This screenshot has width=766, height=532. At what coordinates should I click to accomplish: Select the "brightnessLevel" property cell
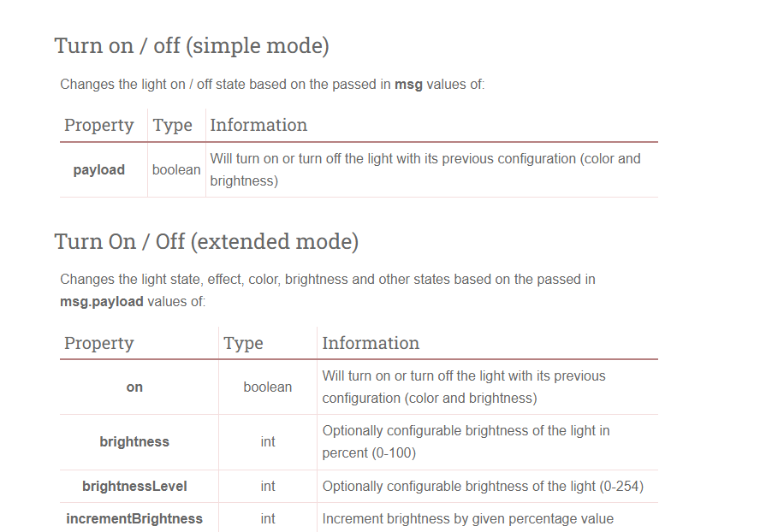coord(134,487)
